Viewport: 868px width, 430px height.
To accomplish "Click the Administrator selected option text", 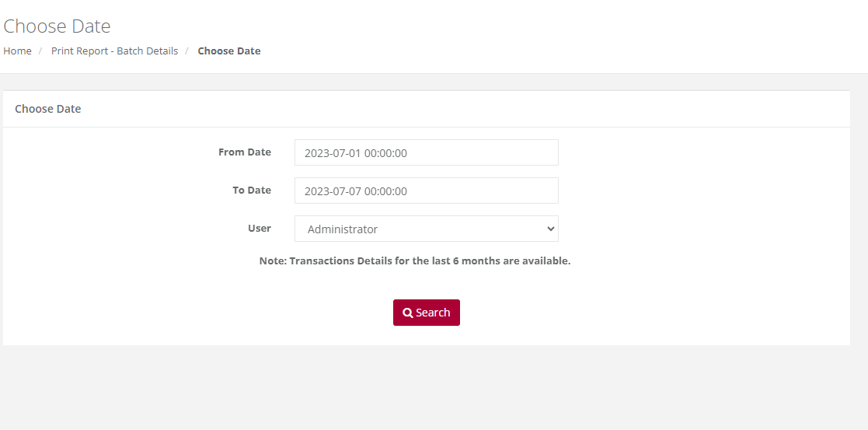I will coord(343,229).
